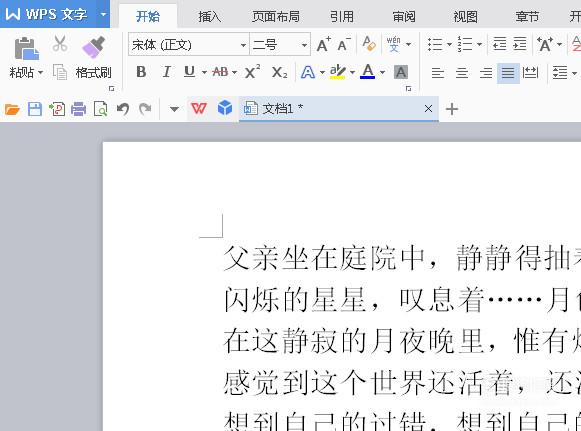Add a new document tab with plus
Screen dimensions: 581x431
click(452, 109)
